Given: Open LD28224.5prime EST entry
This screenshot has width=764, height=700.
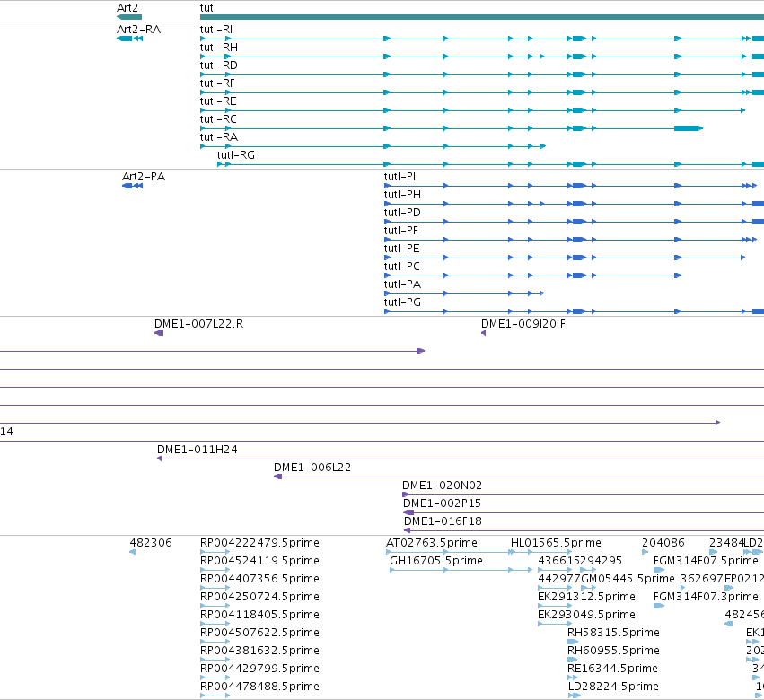Looking at the screenshot, I should pyautogui.click(x=613, y=687).
